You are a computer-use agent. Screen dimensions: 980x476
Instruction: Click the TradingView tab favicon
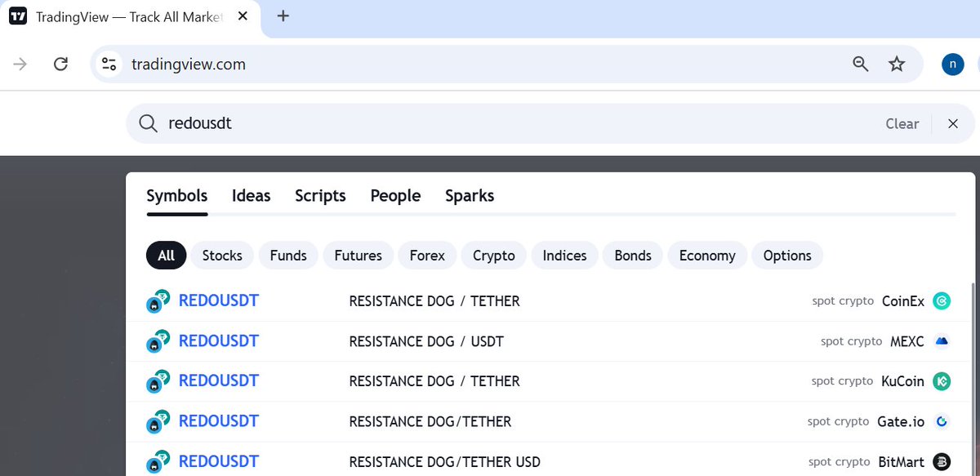click(17, 16)
